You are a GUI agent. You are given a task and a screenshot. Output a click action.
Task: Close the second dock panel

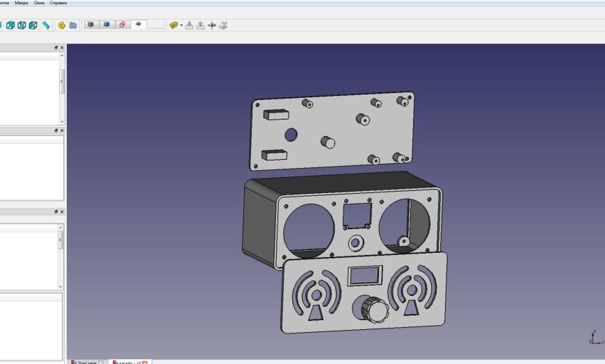[62, 131]
